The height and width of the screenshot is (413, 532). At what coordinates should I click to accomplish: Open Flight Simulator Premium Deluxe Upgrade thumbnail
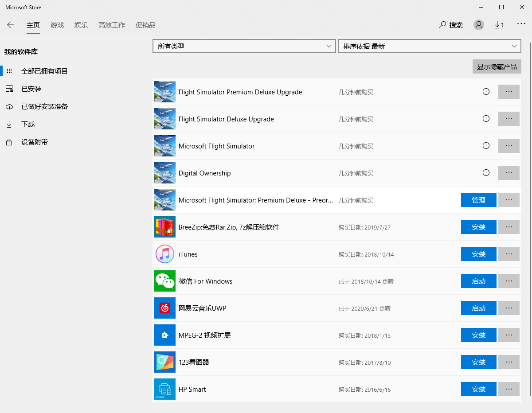(165, 92)
